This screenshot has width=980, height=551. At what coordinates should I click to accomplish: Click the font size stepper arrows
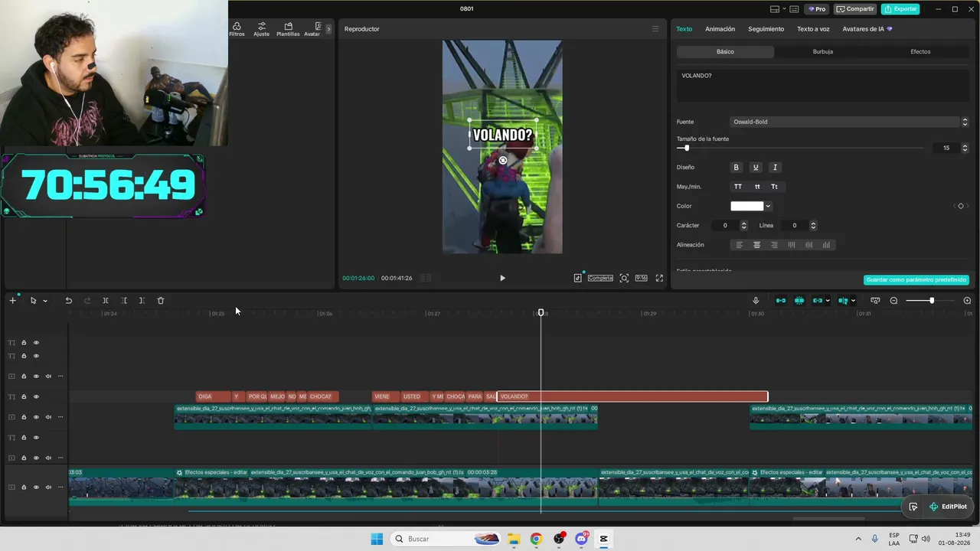(965, 148)
